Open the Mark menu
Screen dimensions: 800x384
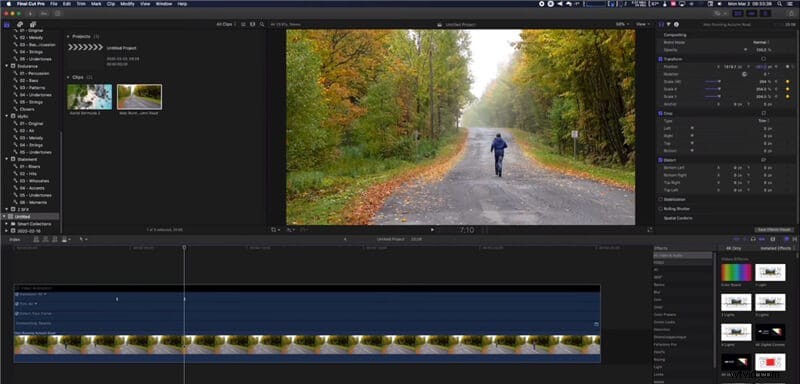96,4
